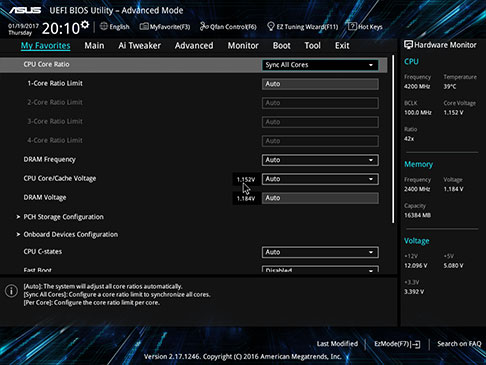Open MyFavorite(F3) folder icon

[144, 26]
